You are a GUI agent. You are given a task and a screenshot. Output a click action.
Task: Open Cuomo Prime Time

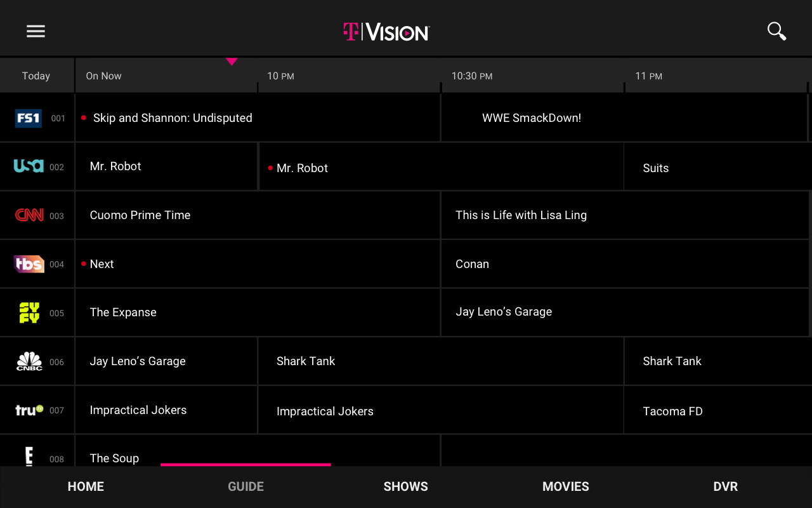point(258,215)
